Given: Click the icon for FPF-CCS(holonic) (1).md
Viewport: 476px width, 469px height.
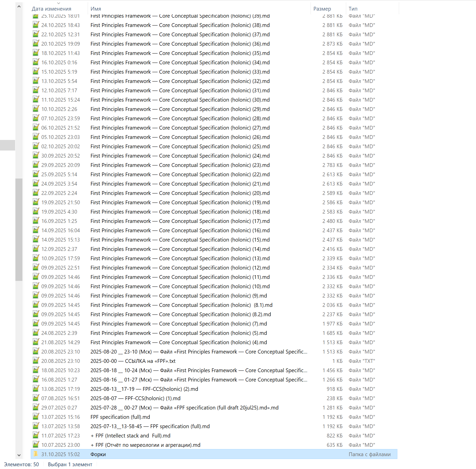Looking at the screenshot, I should (36, 398).
